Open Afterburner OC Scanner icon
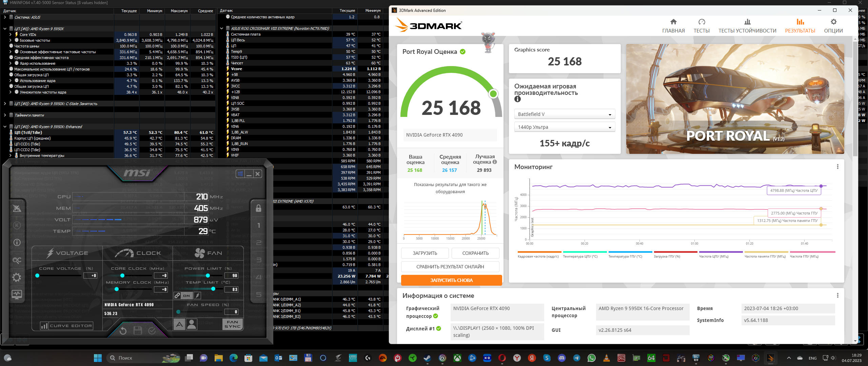This screenshot has width=868, height=366. [x=17, y=260]
